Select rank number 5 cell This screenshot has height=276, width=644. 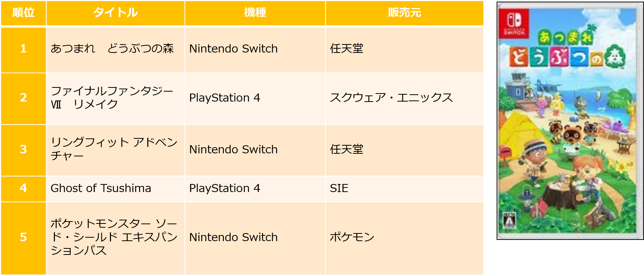pos(23,237)
